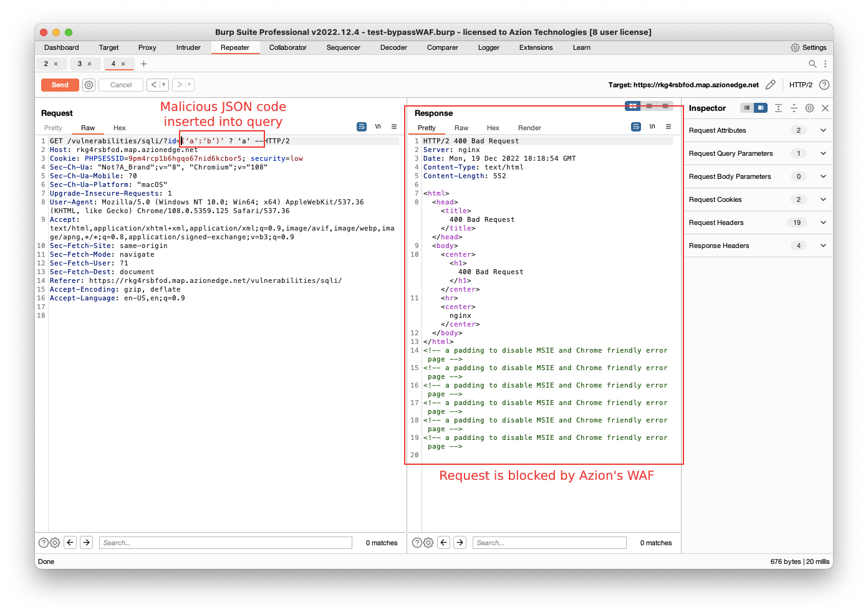868x615 pixels.
Task: Expand Request Headers section
Action: coord(823,222)
